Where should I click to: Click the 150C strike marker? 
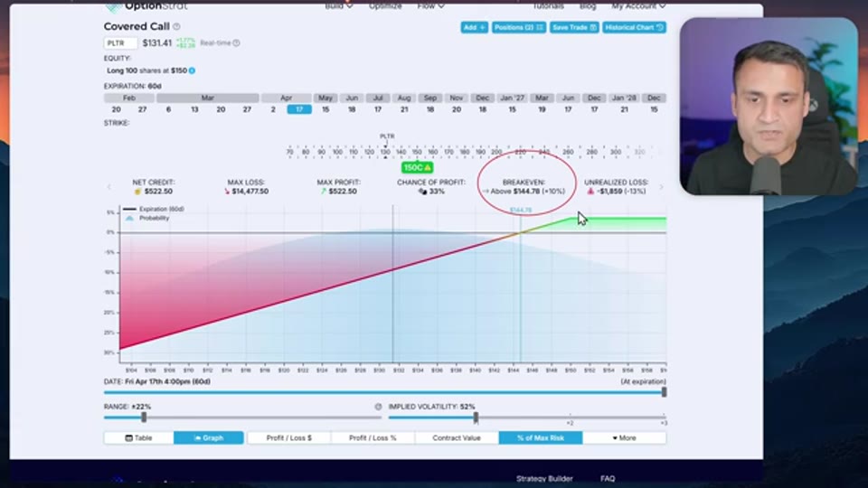coord(417,168)
